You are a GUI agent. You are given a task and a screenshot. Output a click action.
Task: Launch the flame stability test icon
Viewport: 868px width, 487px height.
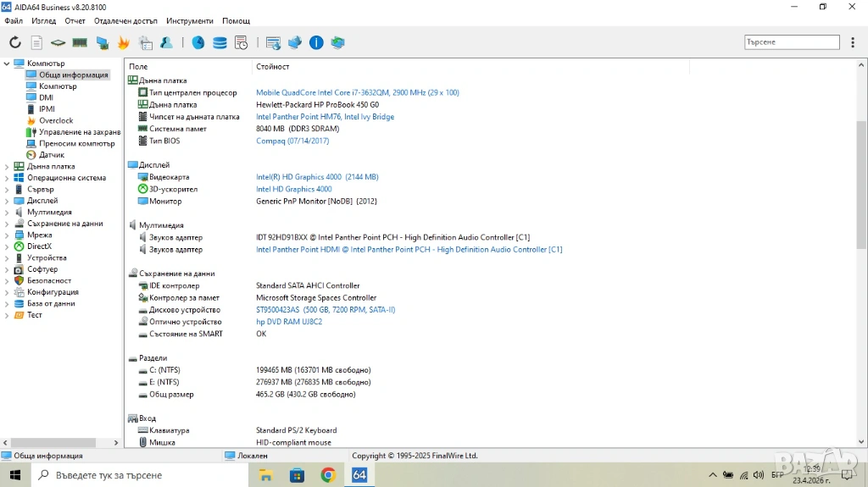pyautogui.click(x=124, y=42)
